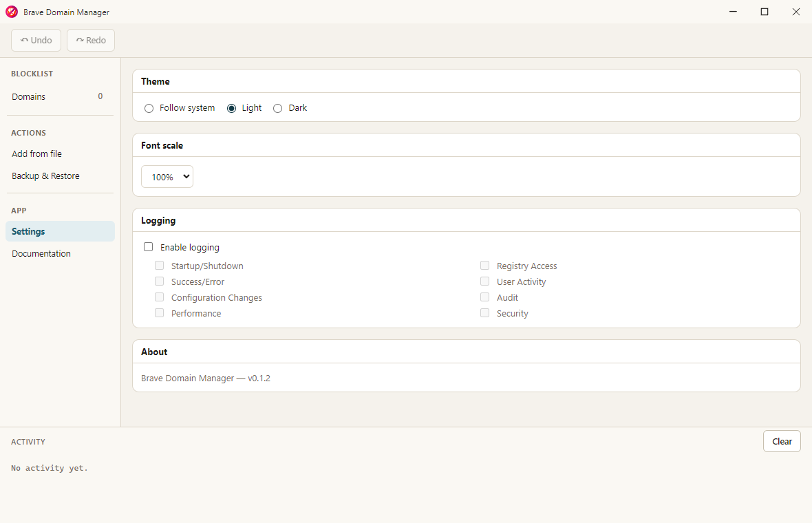Click the Redo button
This screenshot has width=812, height=523.
91,41
